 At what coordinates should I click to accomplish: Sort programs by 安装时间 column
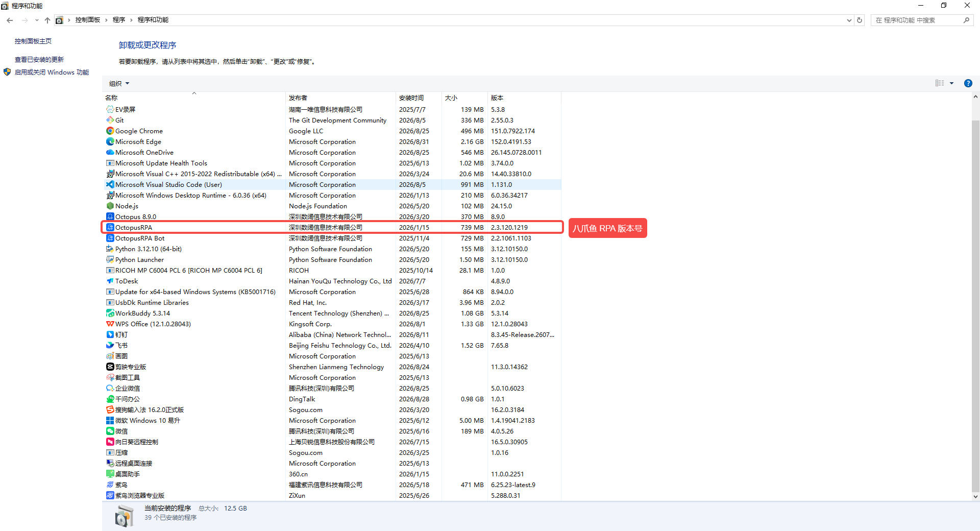click(419, 98)
